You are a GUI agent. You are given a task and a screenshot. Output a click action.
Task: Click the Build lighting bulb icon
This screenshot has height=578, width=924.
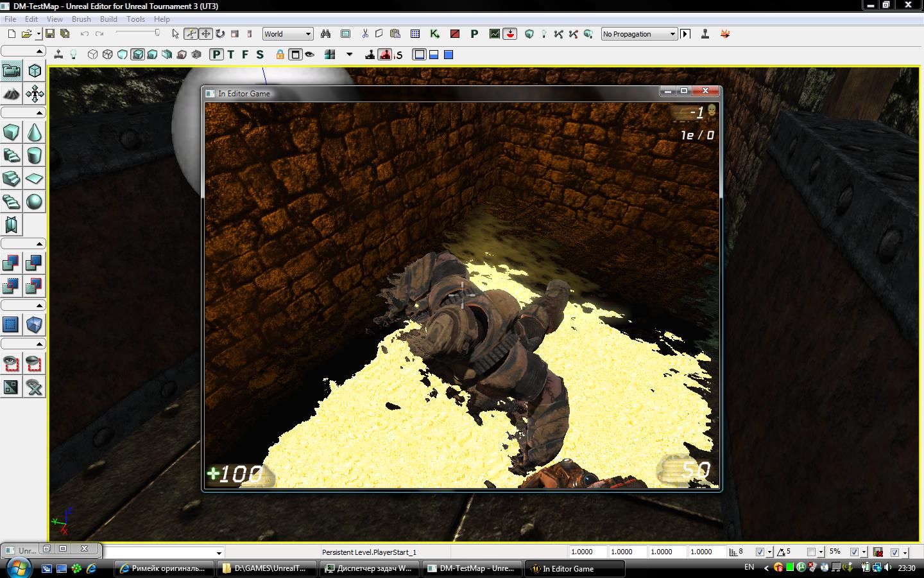(x=543, y=34)
